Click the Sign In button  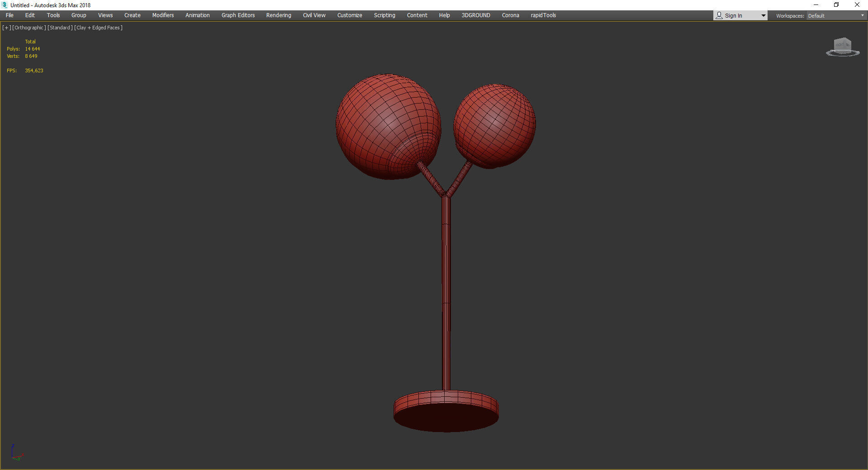click(736, 16)
